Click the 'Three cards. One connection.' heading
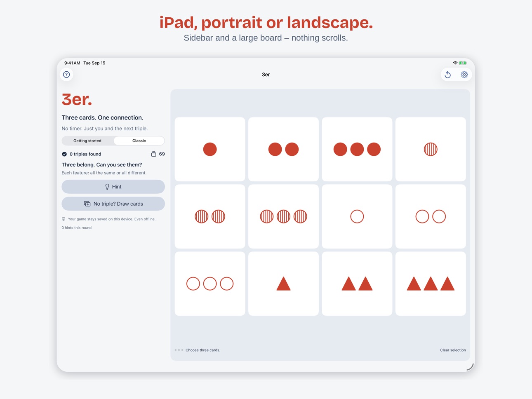The width and height of the screenshot is (532, 399). coord(103,117)
